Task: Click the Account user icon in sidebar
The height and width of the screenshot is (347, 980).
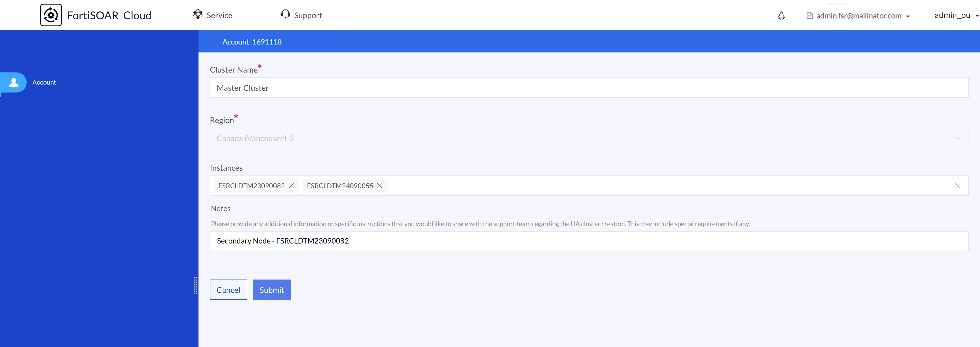Action: click(14, 82)
